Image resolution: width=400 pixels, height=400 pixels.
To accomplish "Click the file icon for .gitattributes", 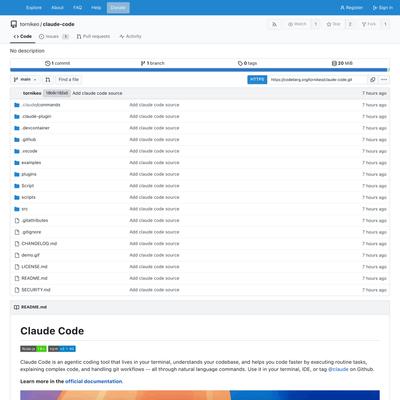I will click(17, 221).
